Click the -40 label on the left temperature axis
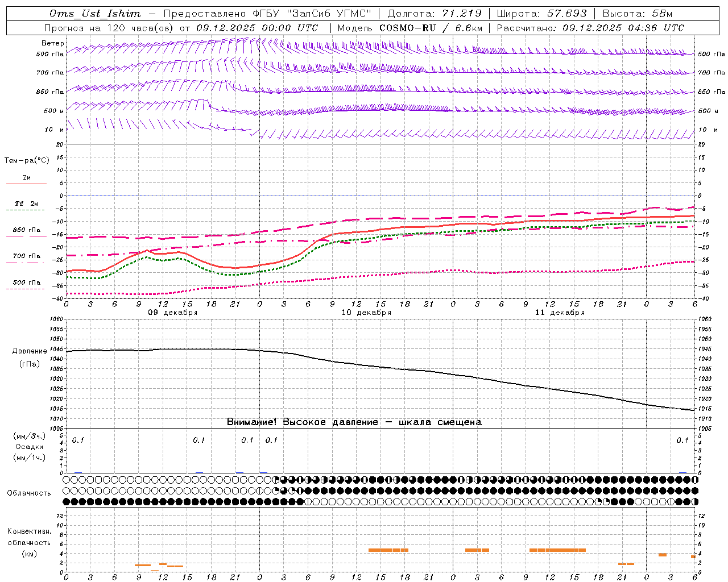The height and width of the screenshot is (582, 728). (x=57, y=298)
